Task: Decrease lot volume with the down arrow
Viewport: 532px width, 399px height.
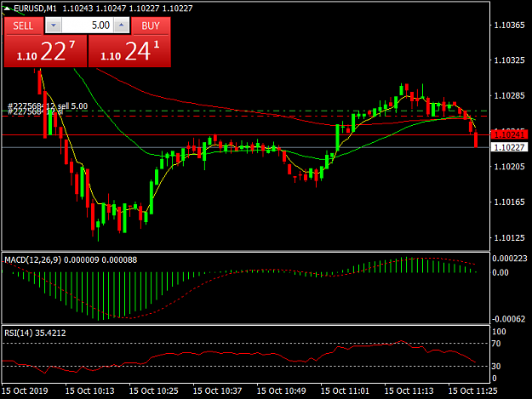Action: click(54, 26)
